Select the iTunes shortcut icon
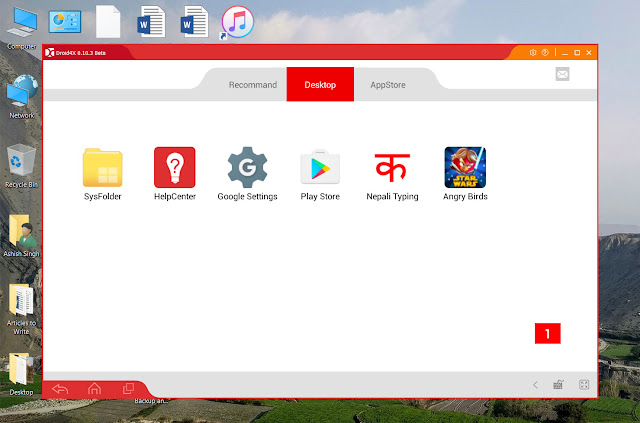The width and height of the screenshot is (640, 423). point(237,22)
